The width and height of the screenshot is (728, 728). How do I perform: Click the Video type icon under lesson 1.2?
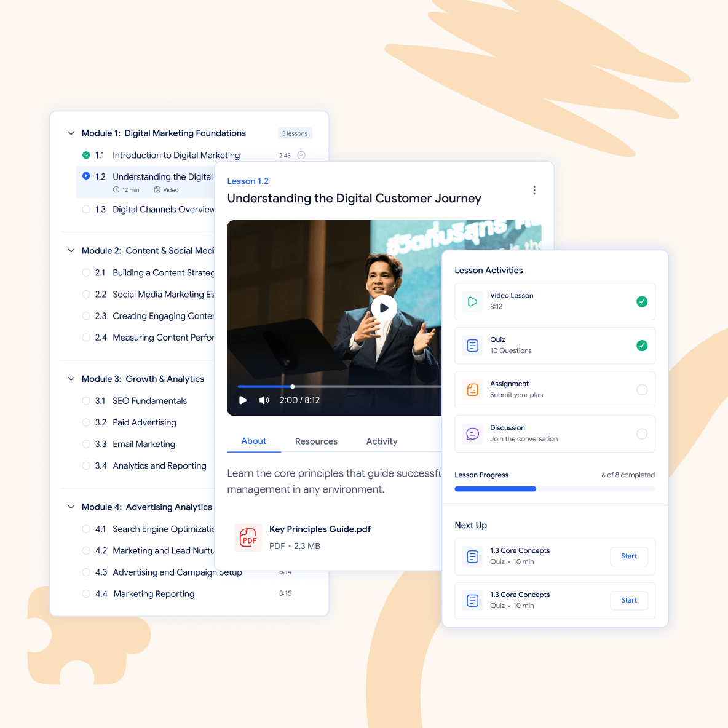coord(157,189)
